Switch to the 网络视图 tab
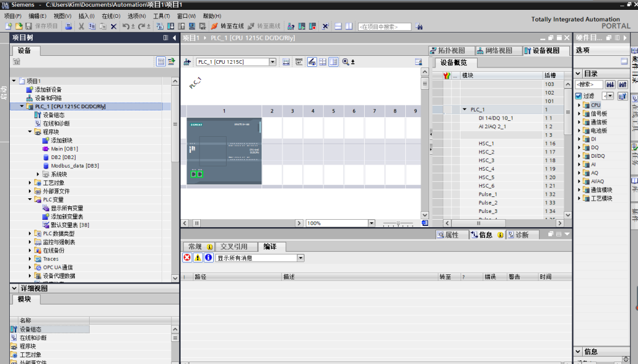Screen dimensions: 638x364 [x=499, y=50]
